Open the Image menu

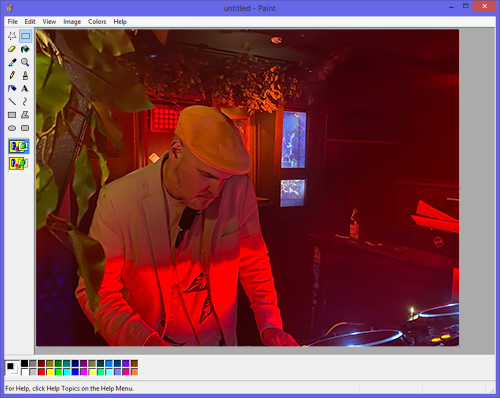(72, 22)
